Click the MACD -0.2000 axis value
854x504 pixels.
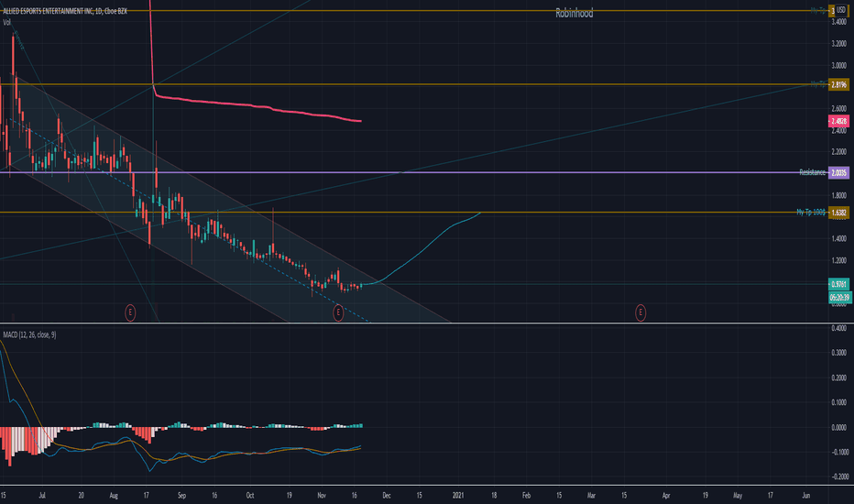[838, 477]
